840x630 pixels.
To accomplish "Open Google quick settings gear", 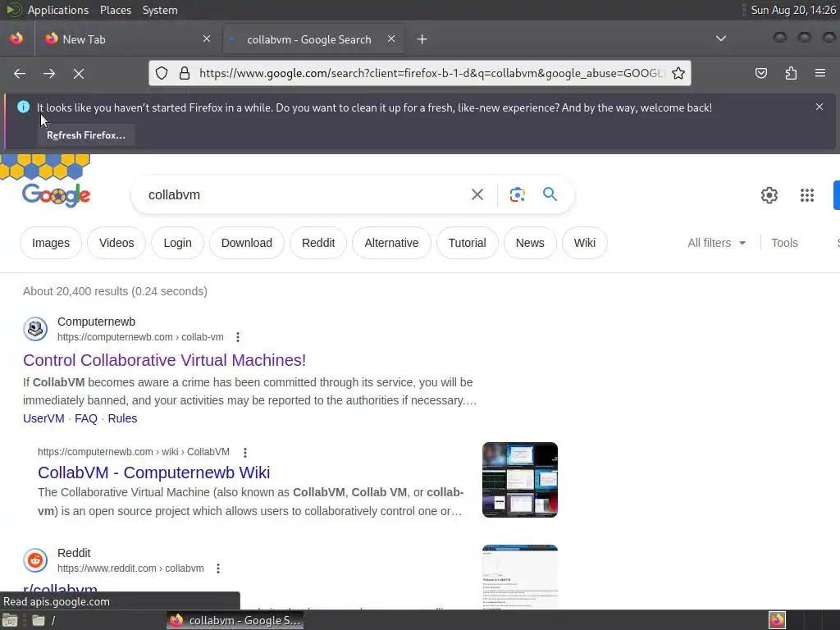I will [769, 195].
